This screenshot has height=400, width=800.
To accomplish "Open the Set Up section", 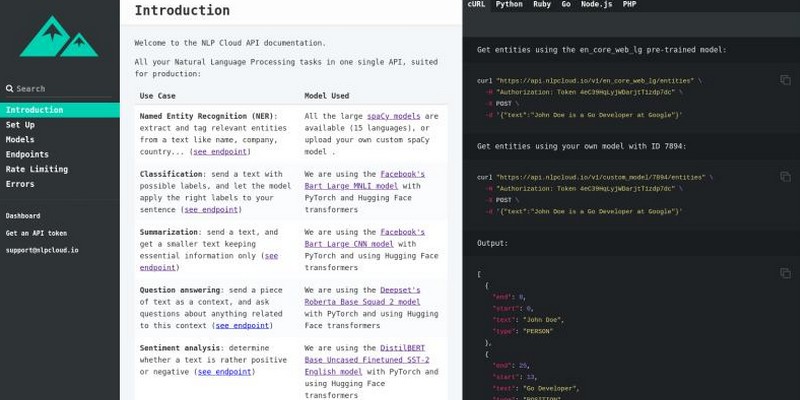I will click(x=20, y=125).
